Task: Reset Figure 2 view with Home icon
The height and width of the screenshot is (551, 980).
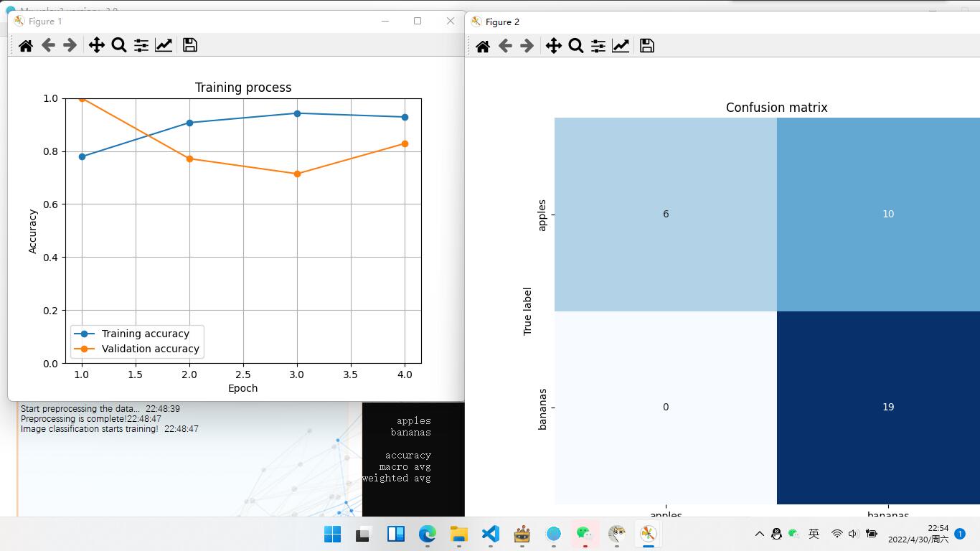Action: [x=483, y=46]
